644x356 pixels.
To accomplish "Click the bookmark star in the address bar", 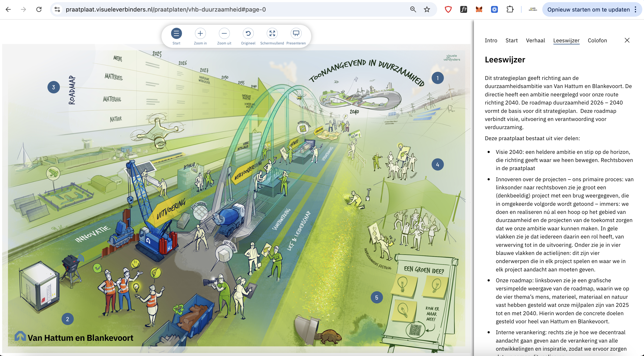I will pyautogui.click(x=426, y=9).
